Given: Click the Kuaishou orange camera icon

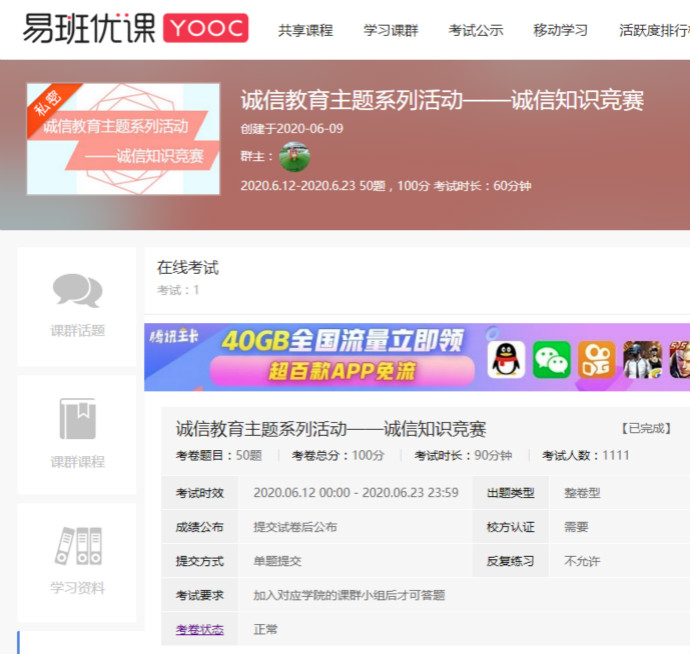Looking at the screenshot, I should coord(596,359).
